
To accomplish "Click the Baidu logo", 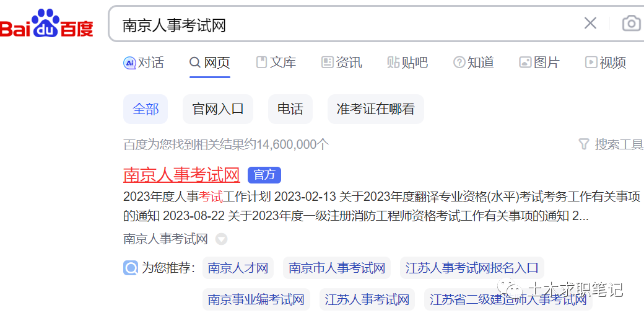I will tap(46, 24).
